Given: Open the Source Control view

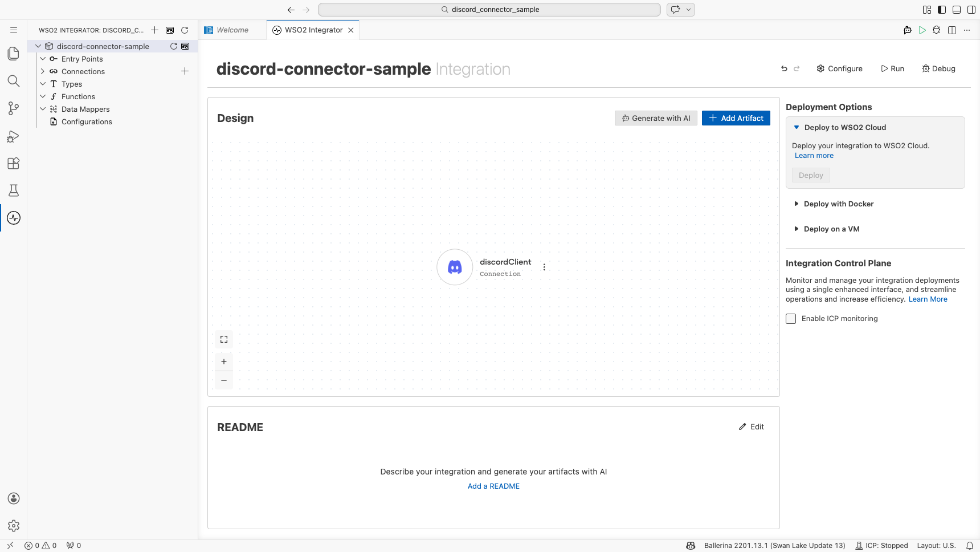Looking at the screenshot, I should (x=14, y=108).
